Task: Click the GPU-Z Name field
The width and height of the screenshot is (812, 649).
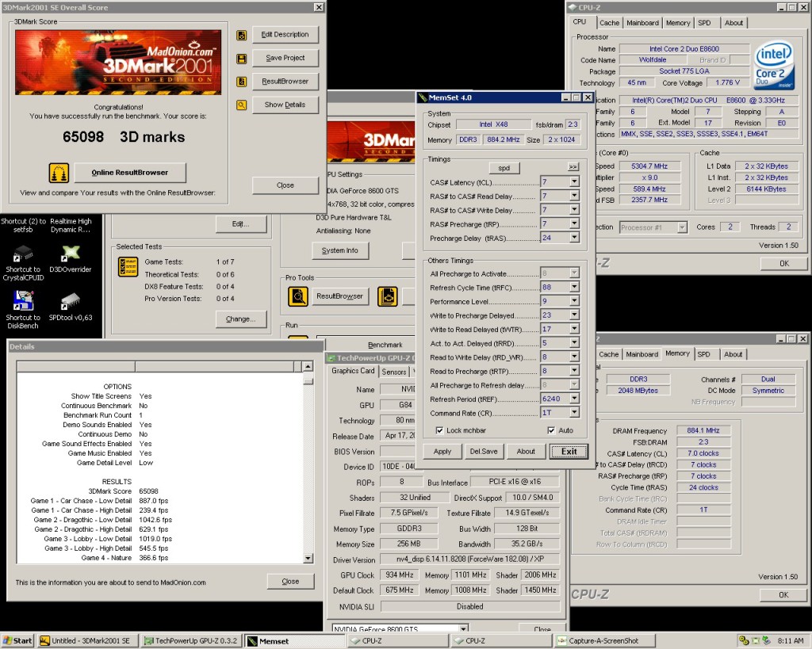Action: [x=398, y=389]
